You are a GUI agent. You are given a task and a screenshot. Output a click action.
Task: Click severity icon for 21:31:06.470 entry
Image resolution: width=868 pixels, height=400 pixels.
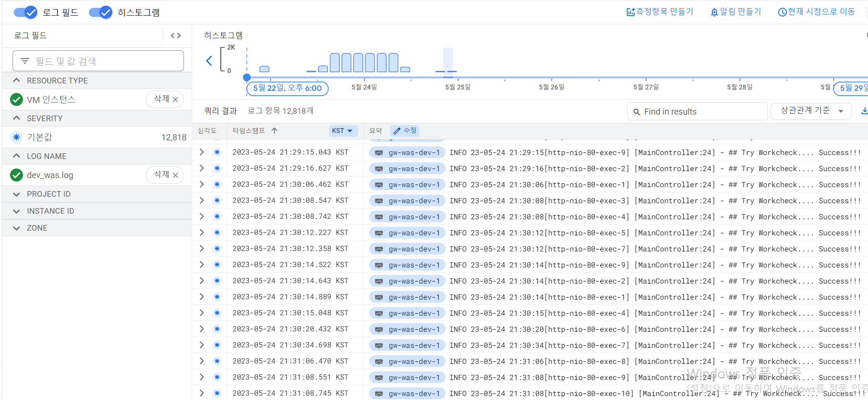tap(217, 361)
